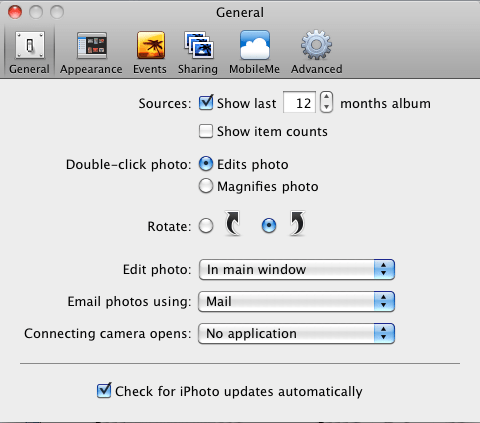This screenshot has height=423, width=480.
Task: Open the Advanced gear icon
Action: [316, 45]
